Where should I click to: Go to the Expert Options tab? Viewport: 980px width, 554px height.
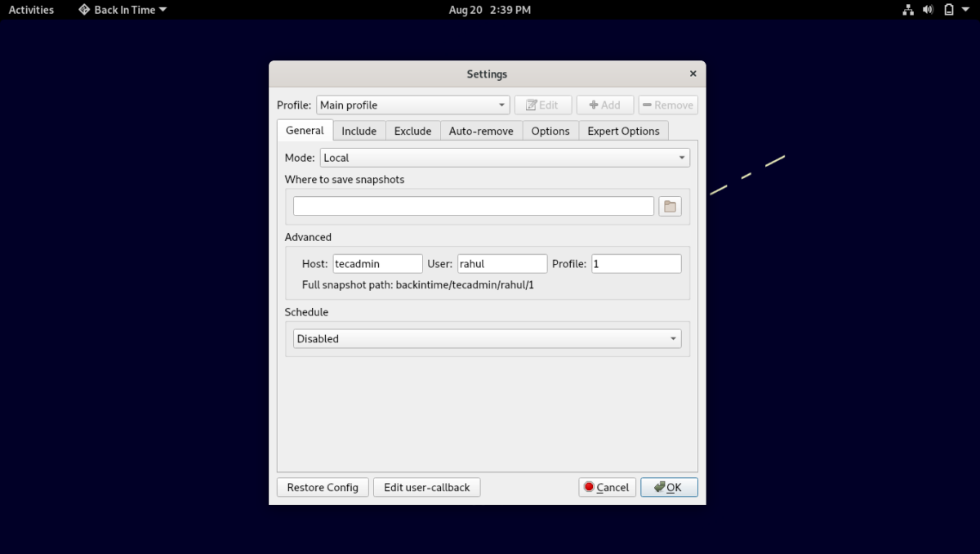pos(623,131)
